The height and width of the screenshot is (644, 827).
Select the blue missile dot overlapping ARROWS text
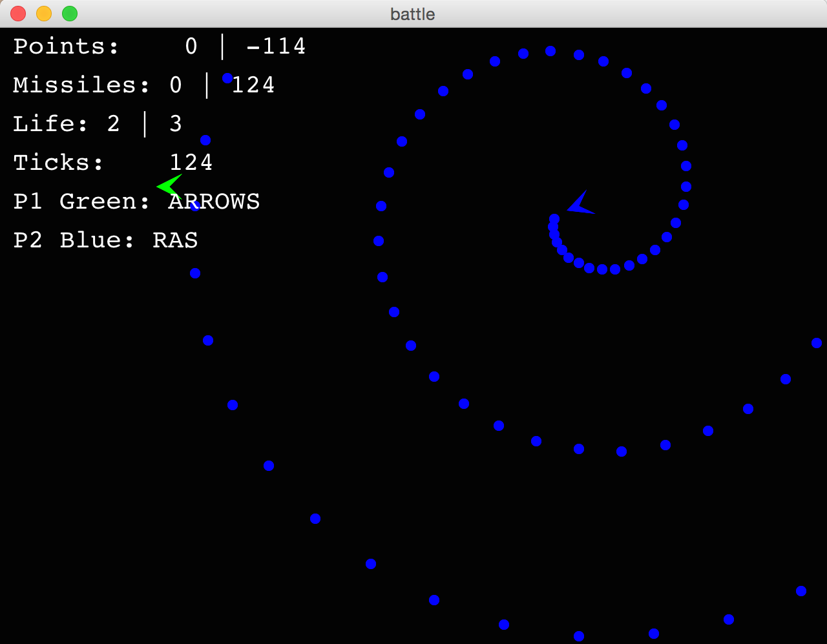[x=195, y=206]
